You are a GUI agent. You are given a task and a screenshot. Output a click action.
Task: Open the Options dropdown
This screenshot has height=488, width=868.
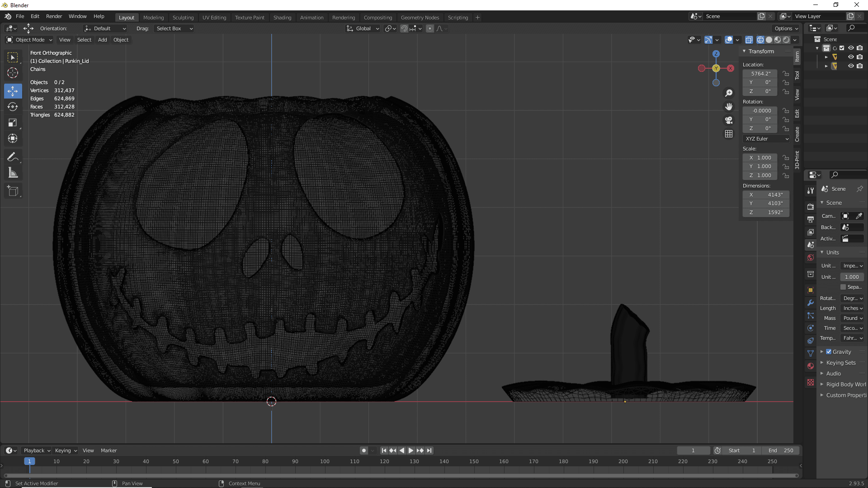786,28
